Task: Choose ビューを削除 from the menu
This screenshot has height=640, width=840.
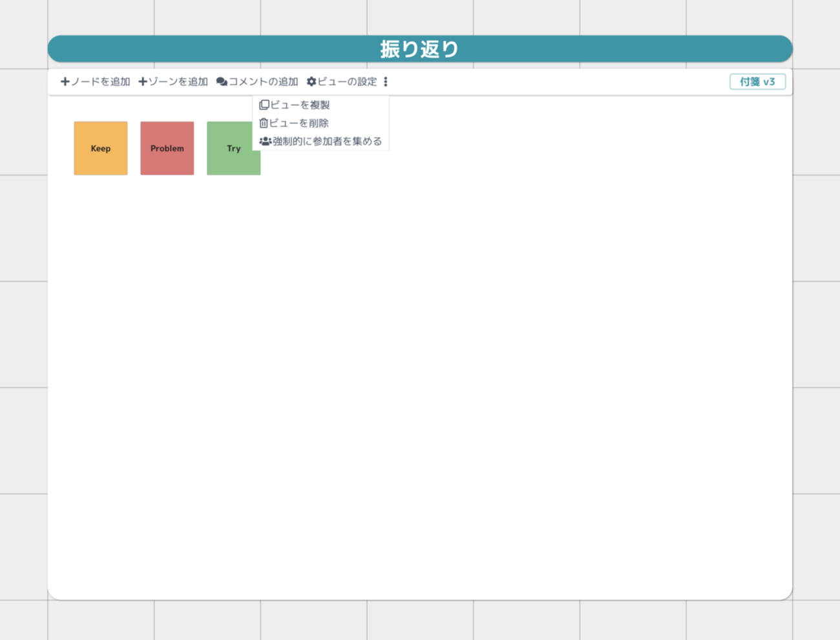Action: tap(320, 123)
